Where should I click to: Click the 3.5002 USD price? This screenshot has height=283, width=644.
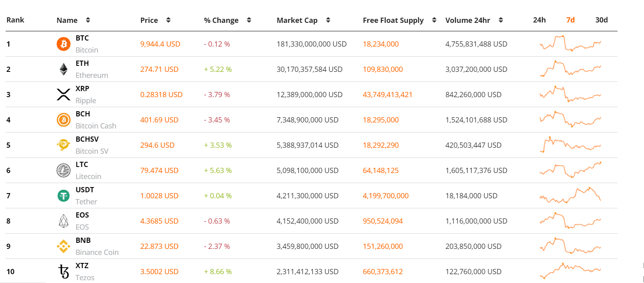[159, 272]
